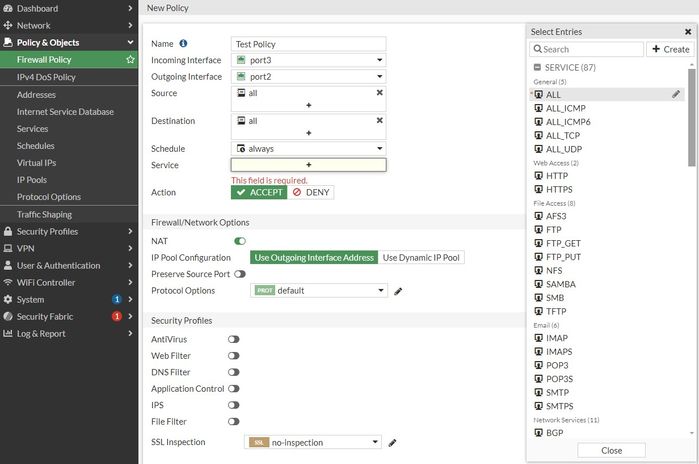699x464 pixels.
Task: Collapse the Policy & Objects menu
Action: click(x=130, y=42)
